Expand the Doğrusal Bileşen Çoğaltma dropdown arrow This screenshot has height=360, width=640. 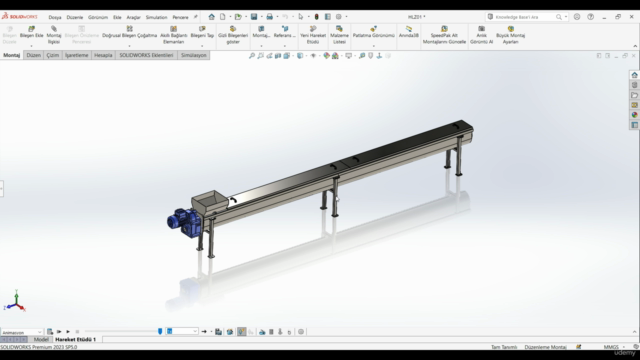click(x=129, y=46)
